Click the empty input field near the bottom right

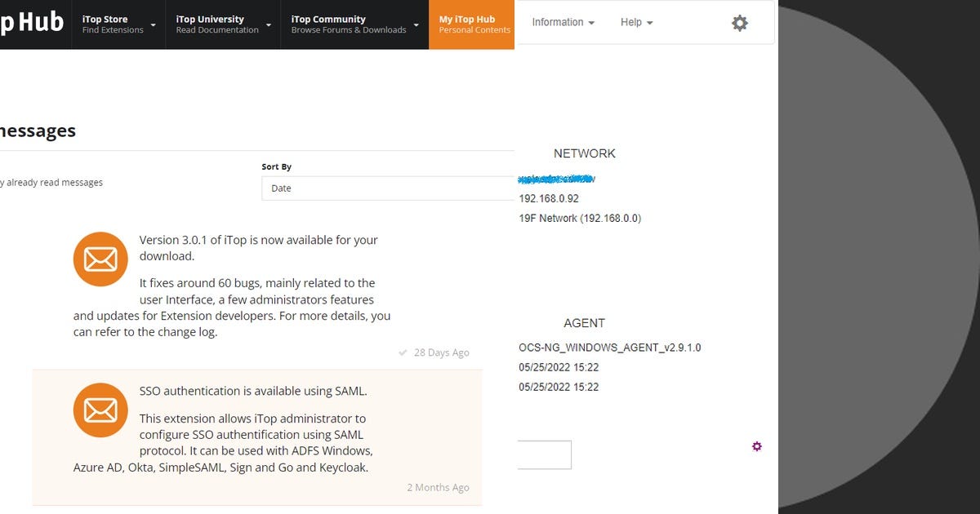click(543, 454)
